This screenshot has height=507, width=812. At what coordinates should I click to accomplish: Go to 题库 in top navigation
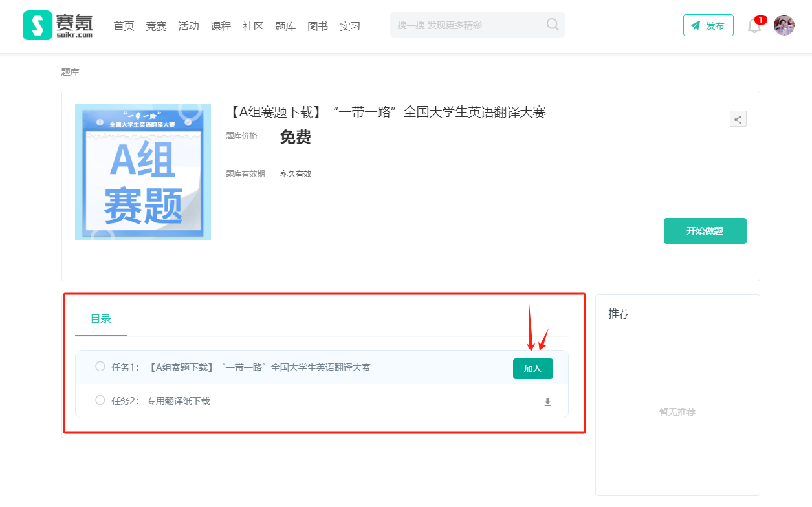tap(285, 26)
